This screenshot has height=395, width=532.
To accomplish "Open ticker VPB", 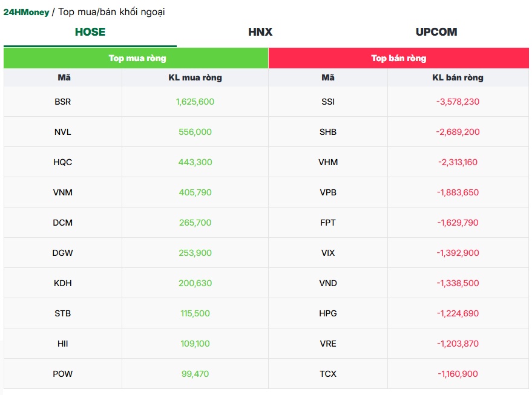I will (328, 192).
